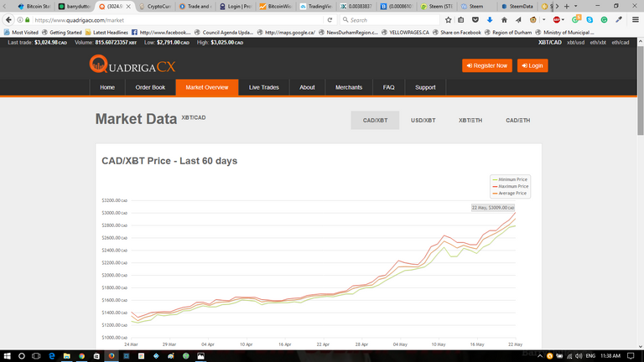
Task: Switch to the TradingView browser tab
Action: [316, 6]
